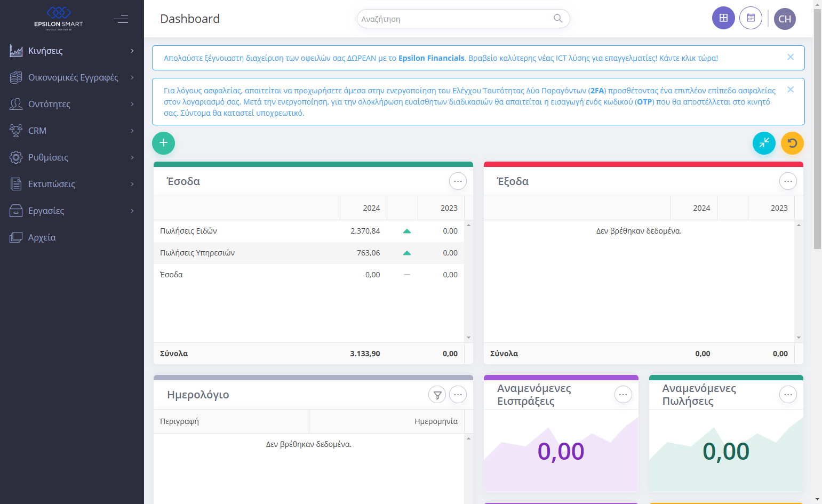This screenshot has height=504, width=822.
Task: Click the Epsilon Smart logo
Action: [59, 18]
